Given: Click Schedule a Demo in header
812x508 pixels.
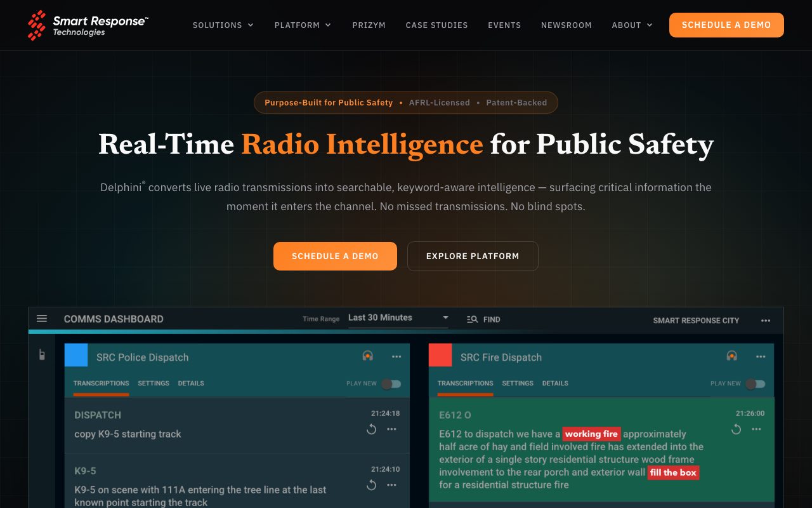Looking at the screenshot, I should [726, 25].
